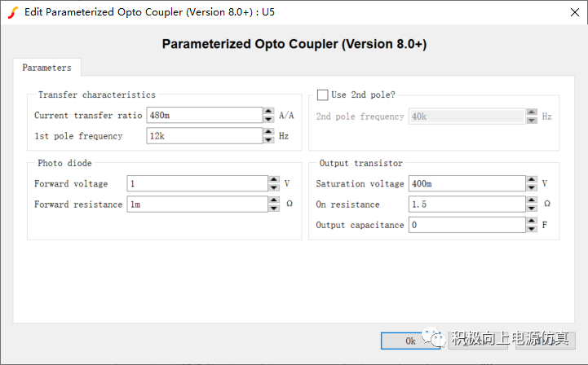This screenshot has height=365, width=588.
Task: Decrease Current transfer ratio with down arrow
Action: [x=268, y=119]
